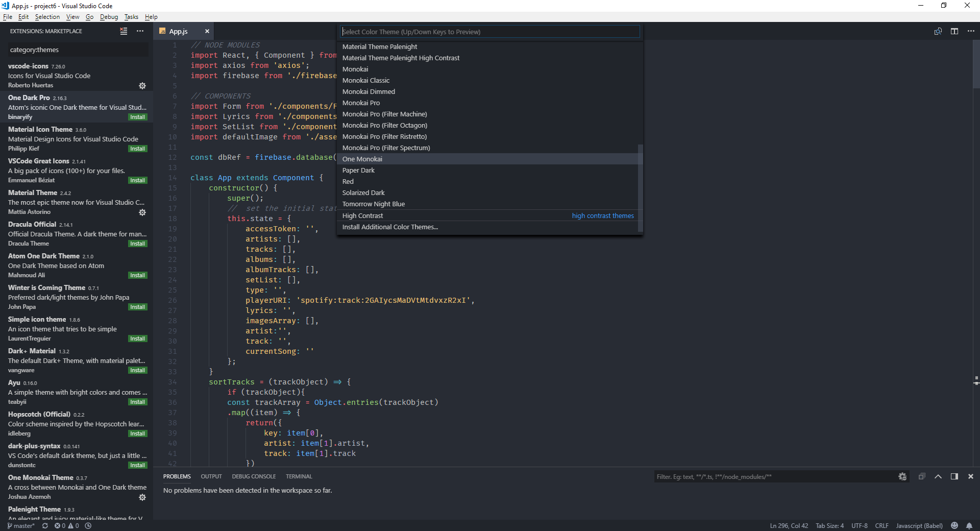This screenshot has height=531, width=980.
Task: Synchronize changes icon in status bar
Action: tap(45, 525)
